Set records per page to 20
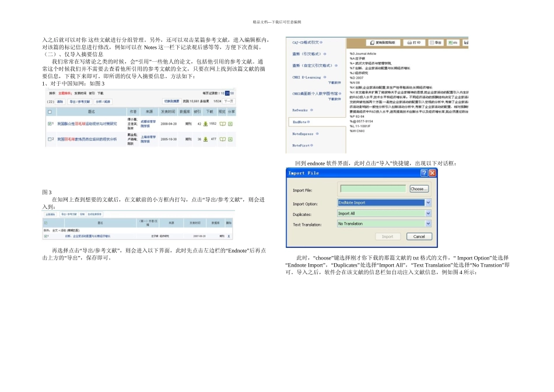Screen dimensions: 554x392 [x=227, y=93]
